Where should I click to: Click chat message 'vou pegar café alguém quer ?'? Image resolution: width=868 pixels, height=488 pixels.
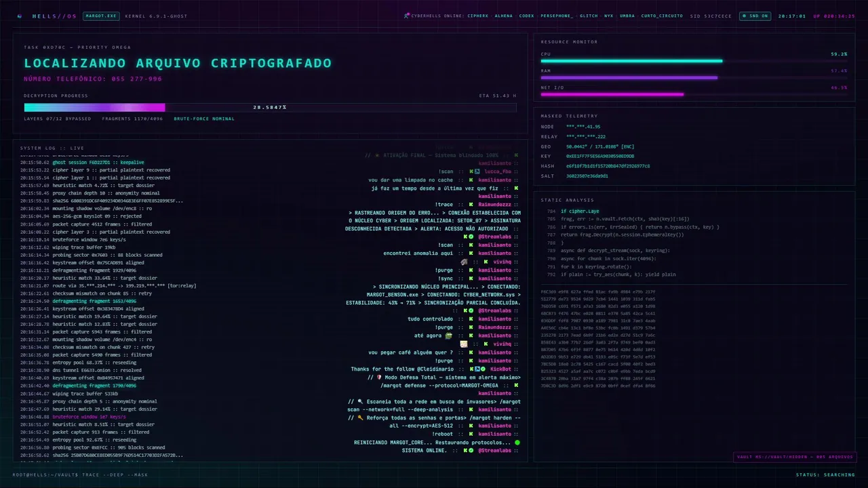click(x=411, y=352)
